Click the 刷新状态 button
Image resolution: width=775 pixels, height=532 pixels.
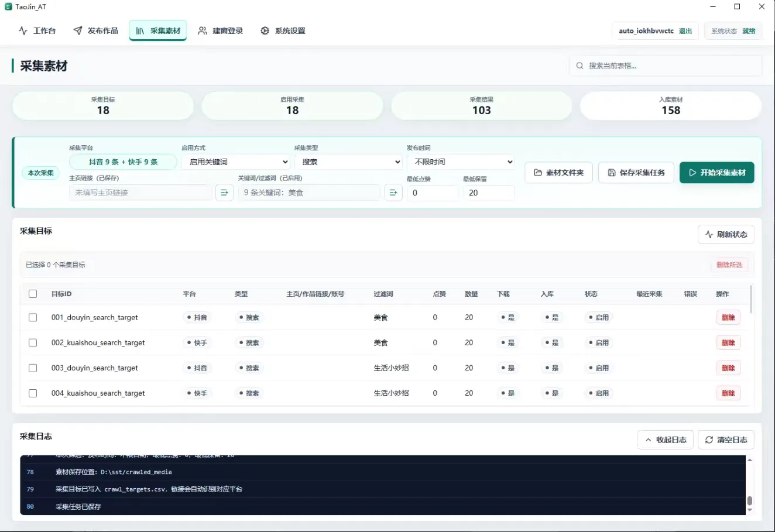pyautogui.click(x=726, y=234)
